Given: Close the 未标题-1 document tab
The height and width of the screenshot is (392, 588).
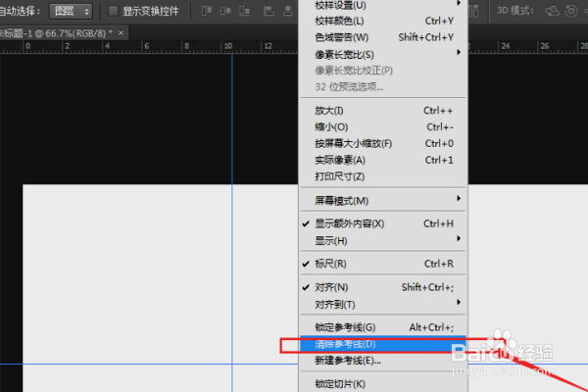Looking at the screenshot, I should 121,33.
